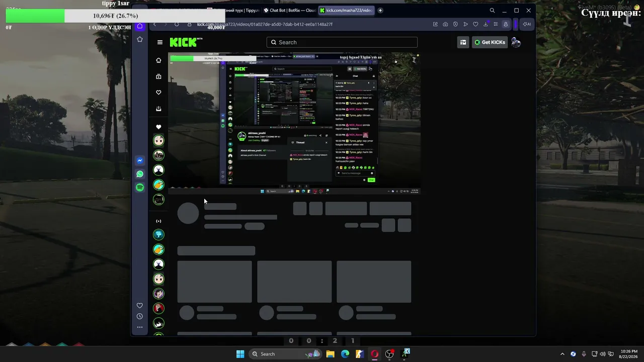Open the Kick profile avatar menu
The width and height of the screenshot is (644, 362).
pos(516,42)
